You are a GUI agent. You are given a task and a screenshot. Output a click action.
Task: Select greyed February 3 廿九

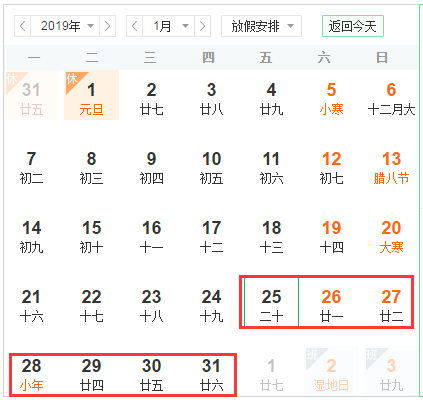[391, 371]
